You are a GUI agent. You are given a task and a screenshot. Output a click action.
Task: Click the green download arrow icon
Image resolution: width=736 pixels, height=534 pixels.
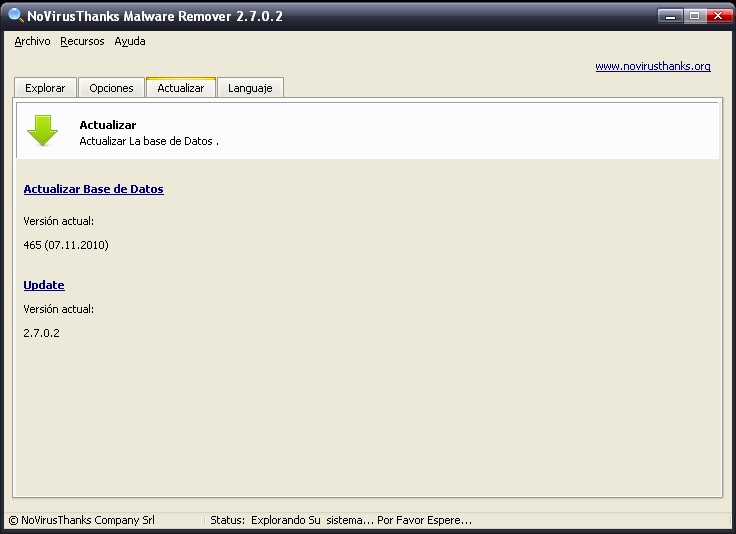(42, 130)
